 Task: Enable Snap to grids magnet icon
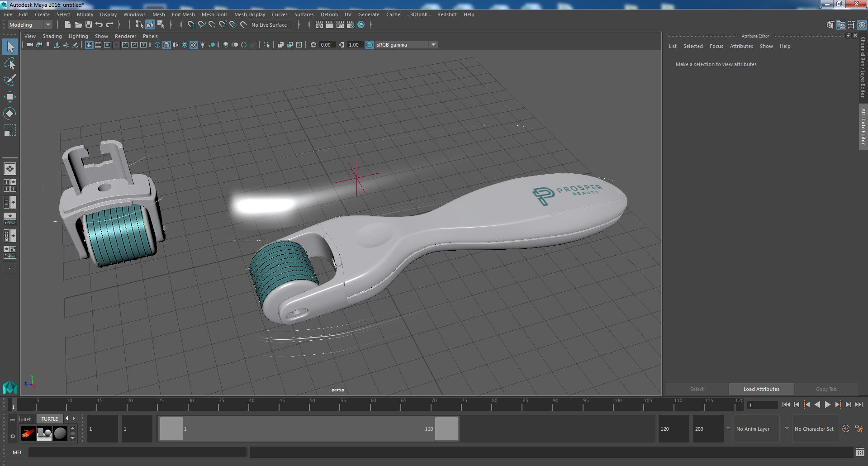(191, 25)
